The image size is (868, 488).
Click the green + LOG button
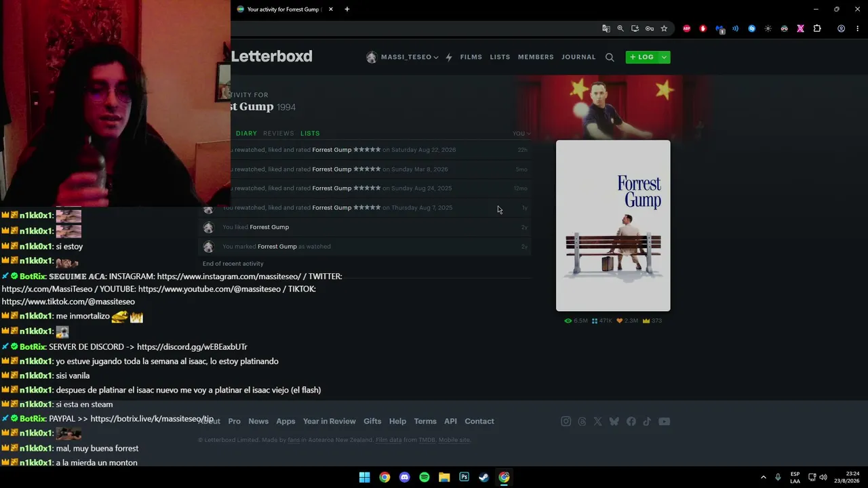[x=642, y=58]
